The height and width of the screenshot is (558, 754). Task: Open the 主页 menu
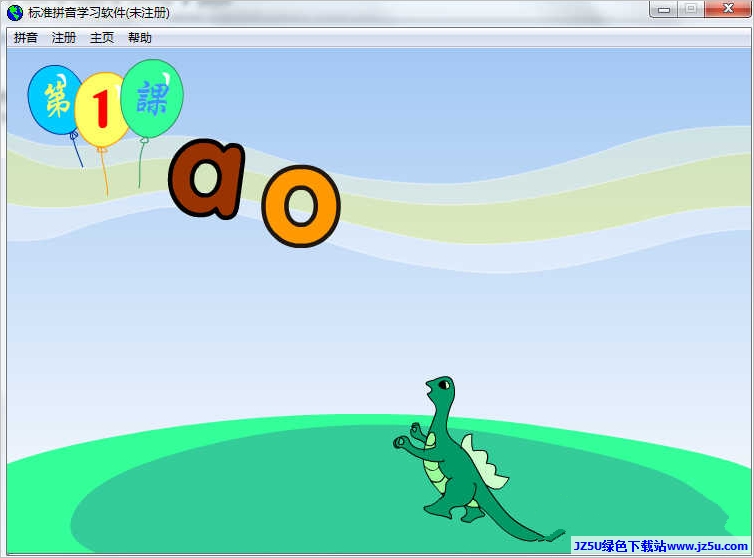[x=101, y=38]
